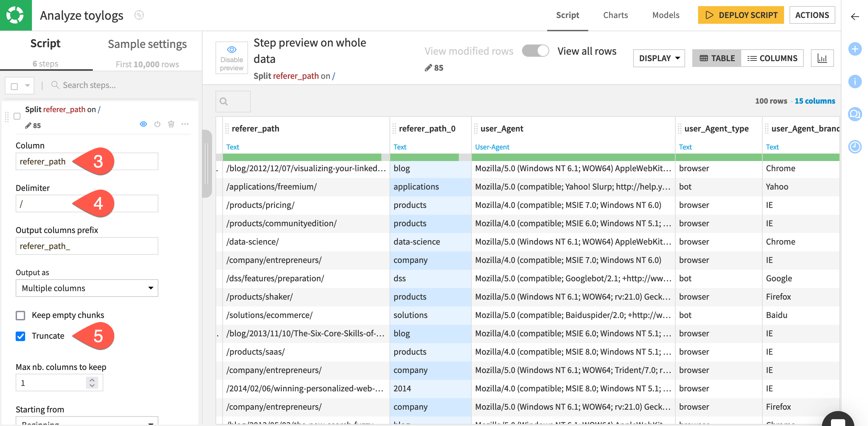868x426 pixels.
Task: Open the Starting from dropdown
Action: (87, 422)
